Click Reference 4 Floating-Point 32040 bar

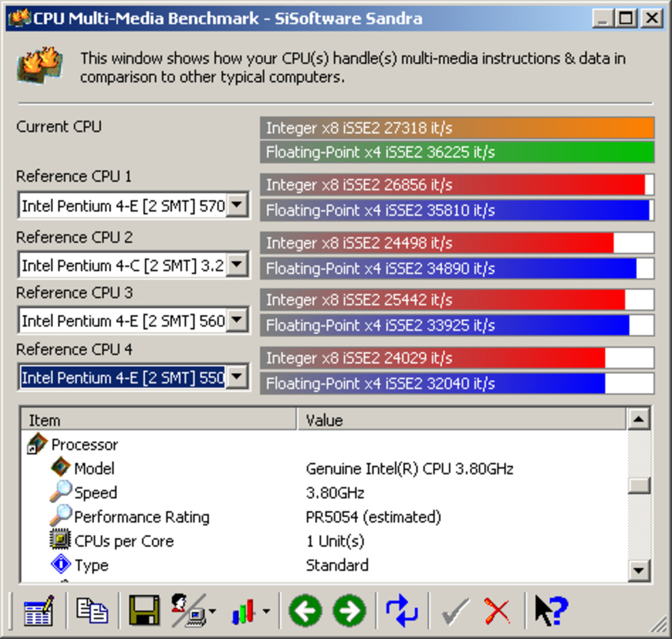(457, 384)
